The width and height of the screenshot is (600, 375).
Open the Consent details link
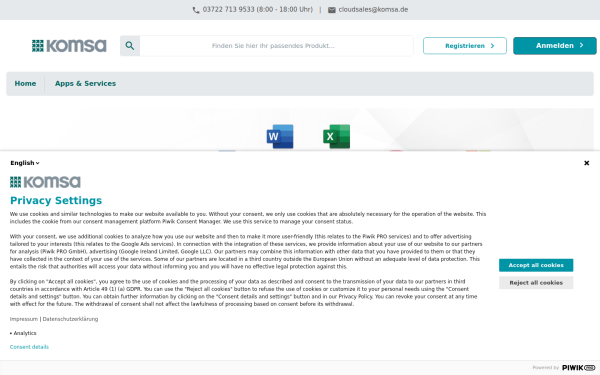click(29, 347)
